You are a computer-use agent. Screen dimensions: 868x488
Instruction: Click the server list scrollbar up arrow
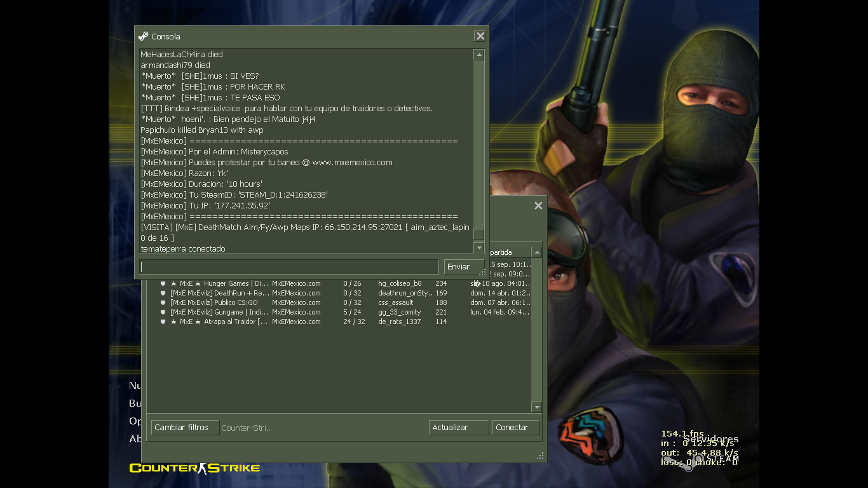(x=537, y=253)
